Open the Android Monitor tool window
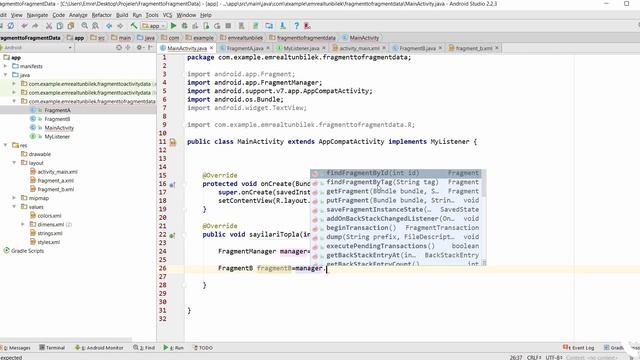Viewport: 640px width, 360px height. pyautogui.click(x=99, y=348)
